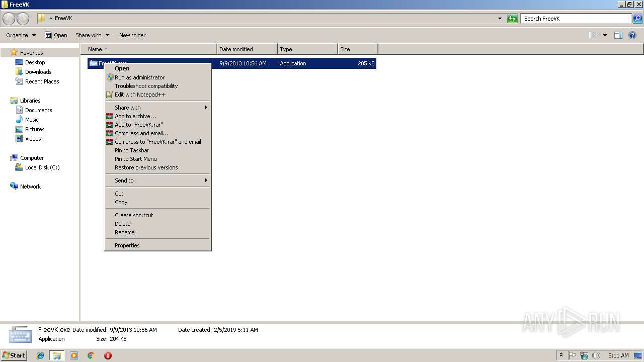Image resolution: width=644 pixels, height=362 pixels.
Task: Expand the Send to submenu
Action: tap(157, 180)
